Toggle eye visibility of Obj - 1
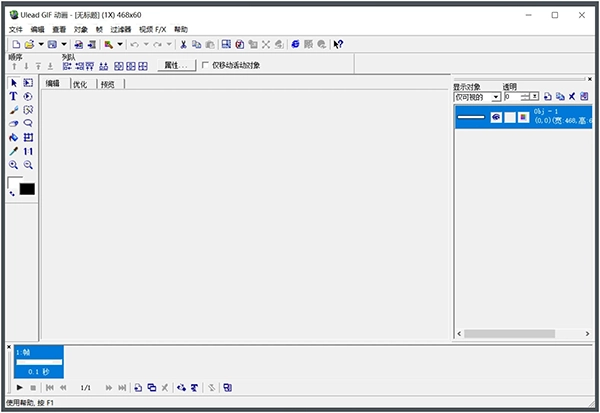The height and width of the screenshot is (413, 600). (x=495, y=117)
